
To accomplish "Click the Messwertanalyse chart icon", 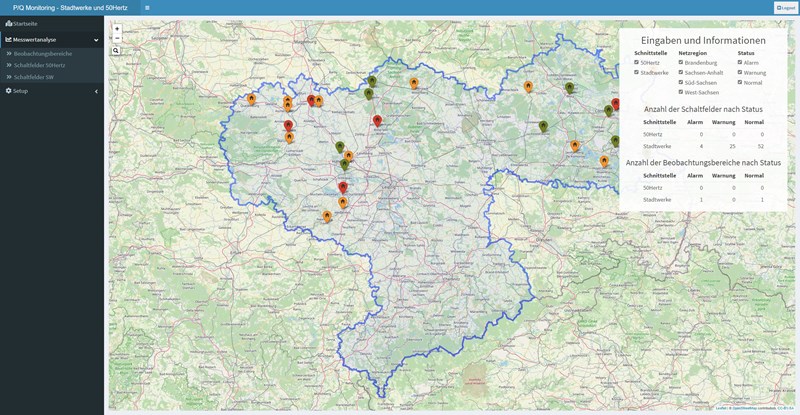I will pyautogui.click(x=9, y=40).
